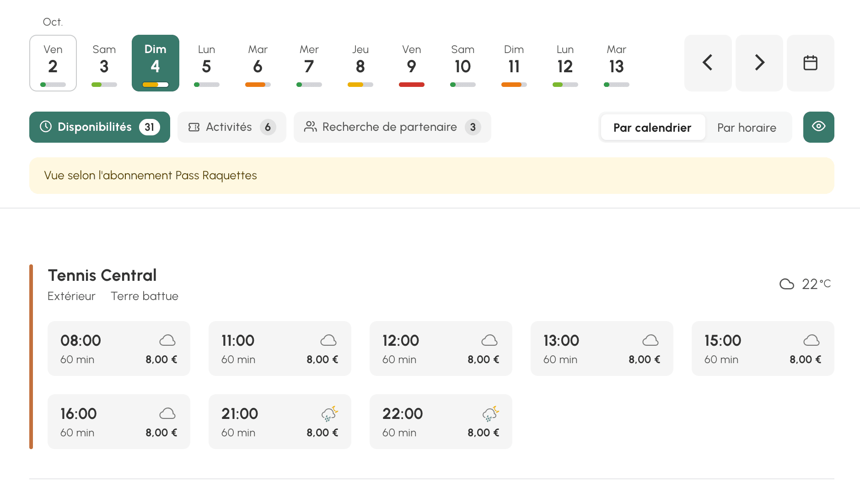Open Recherche de partenaire tab
Viewport: 860px width, 504px height.
pyautogui.click(x=392, y=127)
